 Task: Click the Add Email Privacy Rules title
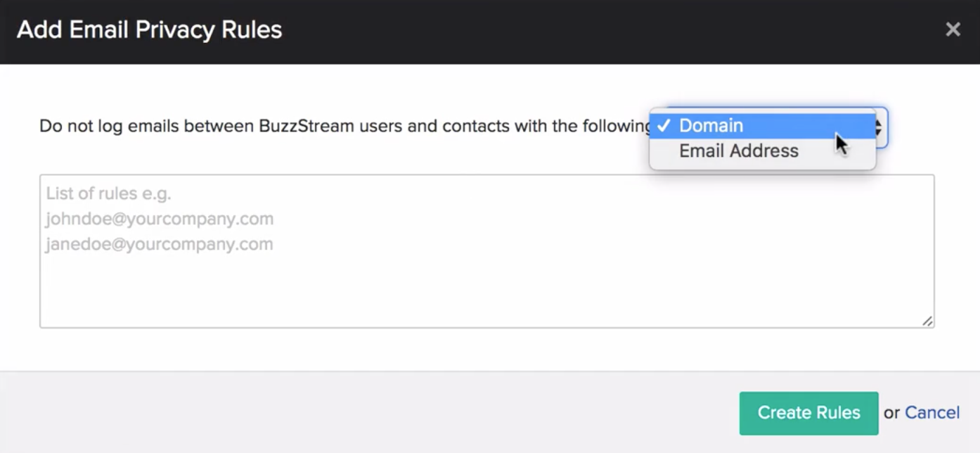pos(150,30)
